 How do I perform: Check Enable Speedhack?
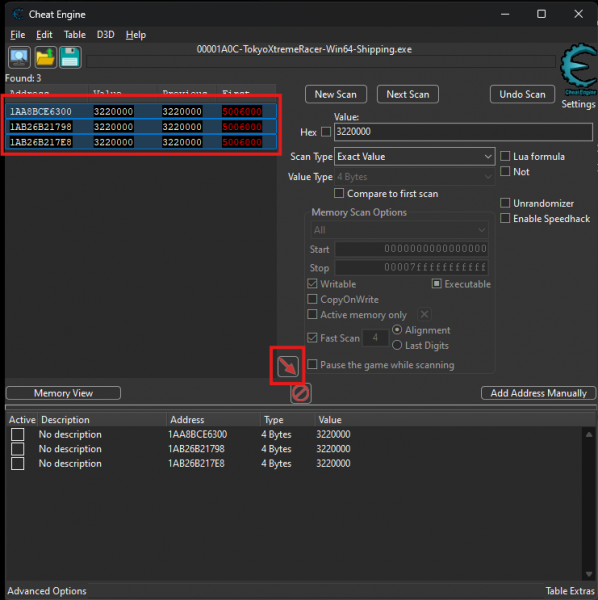[505, 218]
